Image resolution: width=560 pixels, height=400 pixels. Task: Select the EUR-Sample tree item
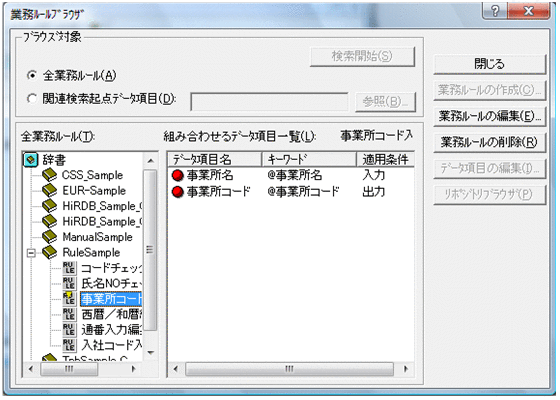pos(94,190)
